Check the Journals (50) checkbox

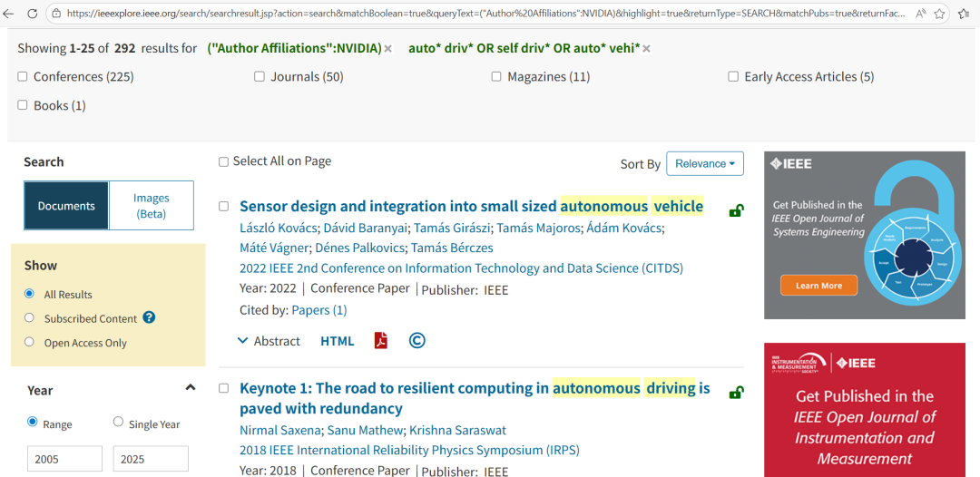point(260,77)
